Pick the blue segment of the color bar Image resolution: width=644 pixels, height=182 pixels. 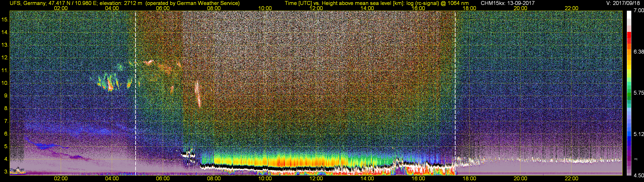[629, 138]
